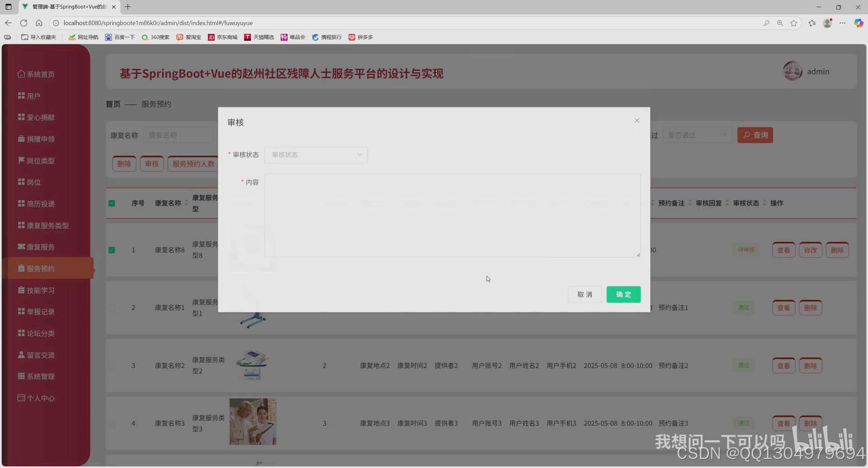
Task: Switch to the 服务预约 menu entry
Action: click(42, 268)
